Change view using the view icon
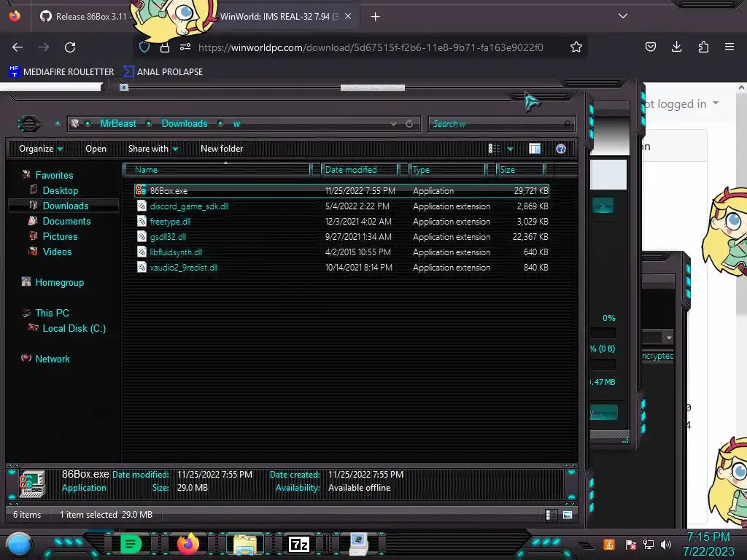Image resolution: width=747 pixels, height=560 pixels. point(494,149)
